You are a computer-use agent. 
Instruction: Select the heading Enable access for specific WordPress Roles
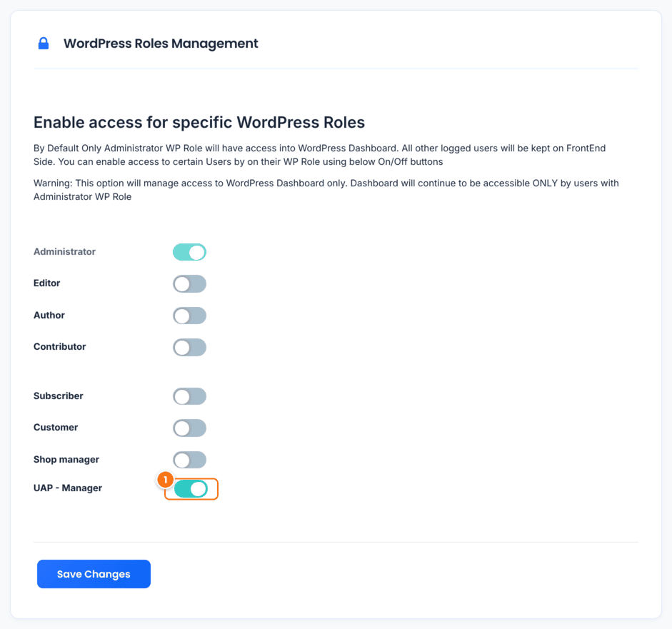tap(199, 122)
